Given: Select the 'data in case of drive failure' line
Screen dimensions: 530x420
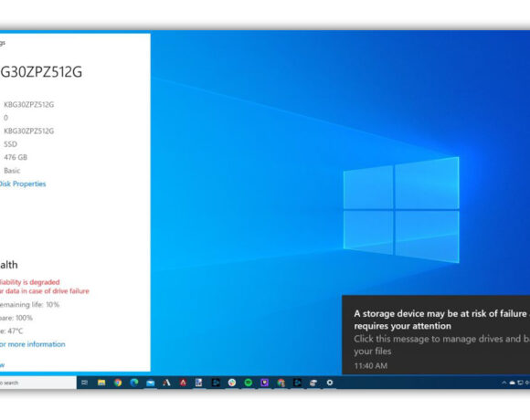Looking at the screenshot, I should (44, 291).
